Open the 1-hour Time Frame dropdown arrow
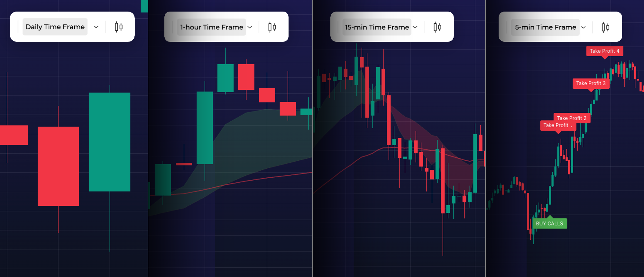 (x=250, y=27)
